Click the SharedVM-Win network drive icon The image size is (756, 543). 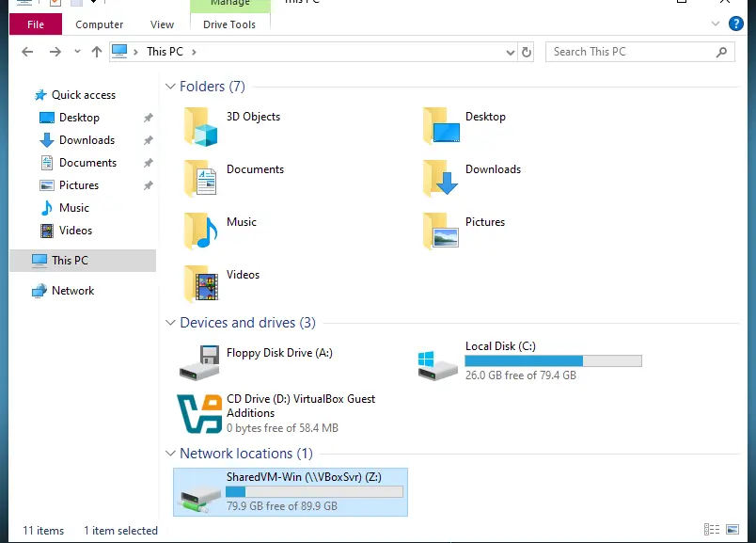point(199,492)
